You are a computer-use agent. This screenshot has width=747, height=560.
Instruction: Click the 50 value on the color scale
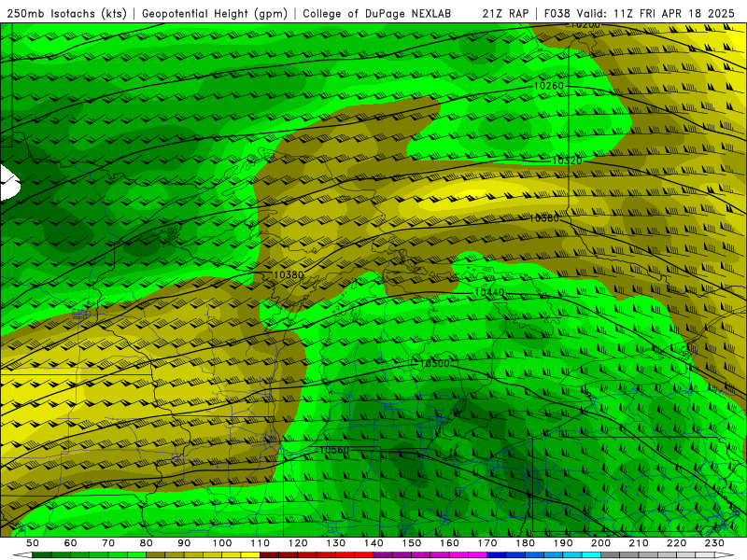[33, 543]
